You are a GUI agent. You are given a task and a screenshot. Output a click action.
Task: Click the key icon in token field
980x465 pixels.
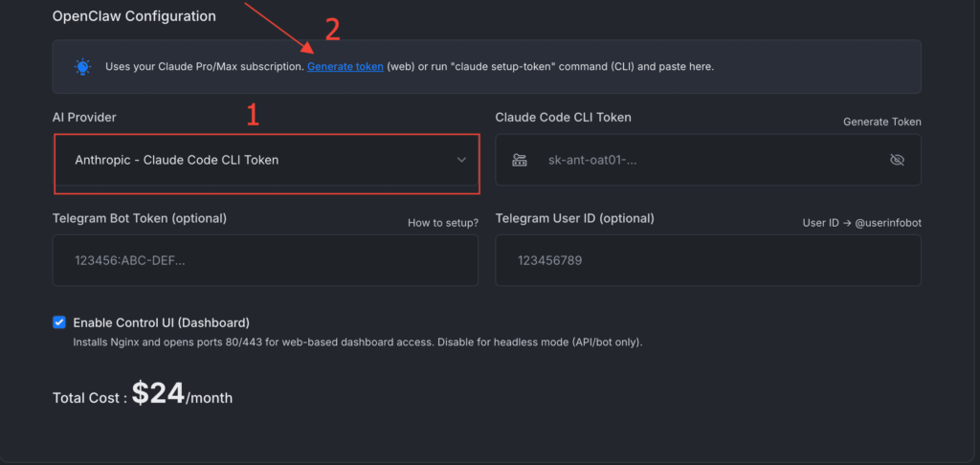coord(520,160)
